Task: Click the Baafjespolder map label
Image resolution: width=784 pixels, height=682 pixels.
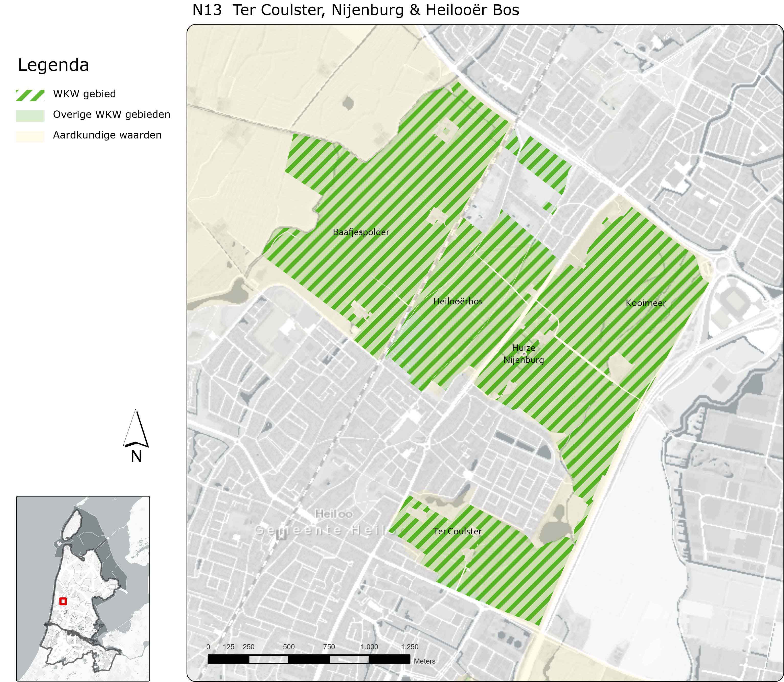Action: click(361, 232)
